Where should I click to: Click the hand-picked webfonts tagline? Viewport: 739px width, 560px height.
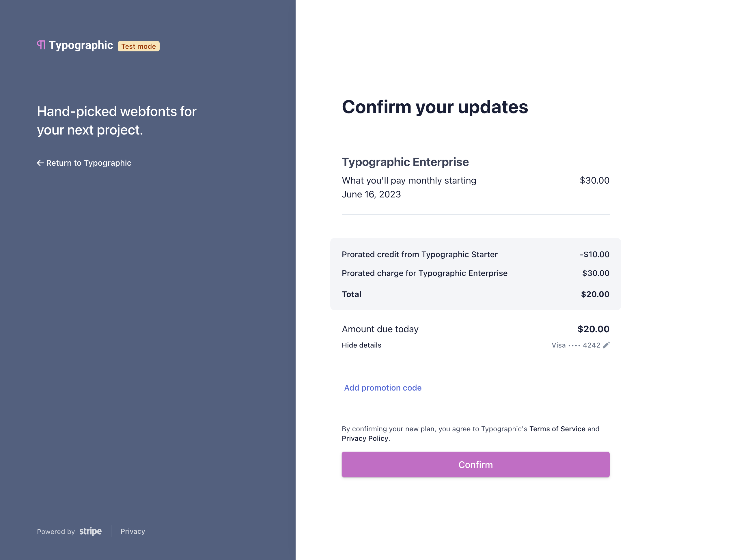tap(117, 120)
